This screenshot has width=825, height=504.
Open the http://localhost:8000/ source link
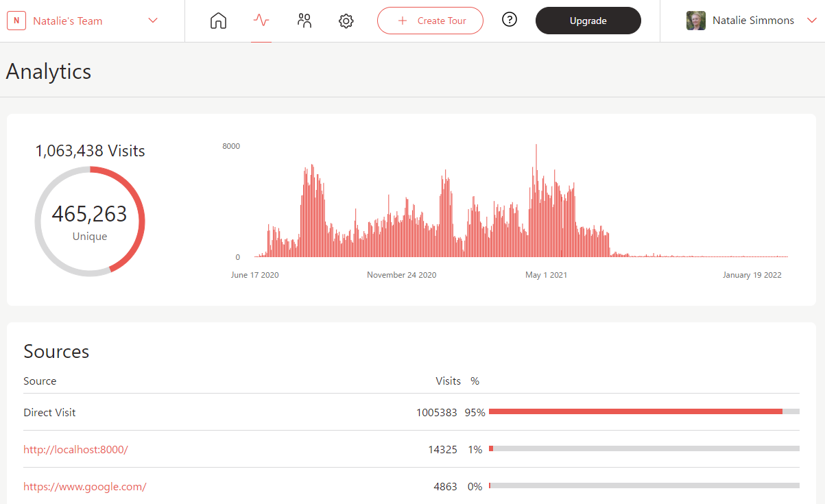click(x=75, y=450)
